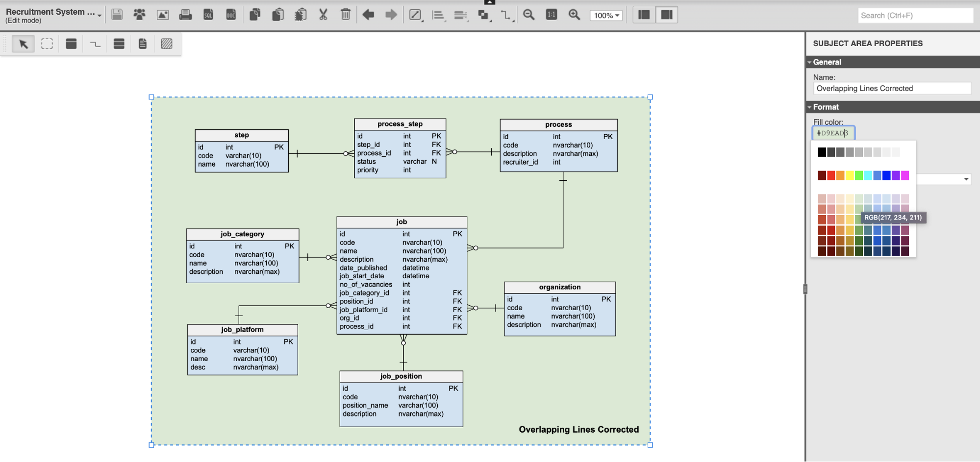This screenshot has width=980, height=462.
Task: Generate SQL script icon
Action: click(208, 15)
